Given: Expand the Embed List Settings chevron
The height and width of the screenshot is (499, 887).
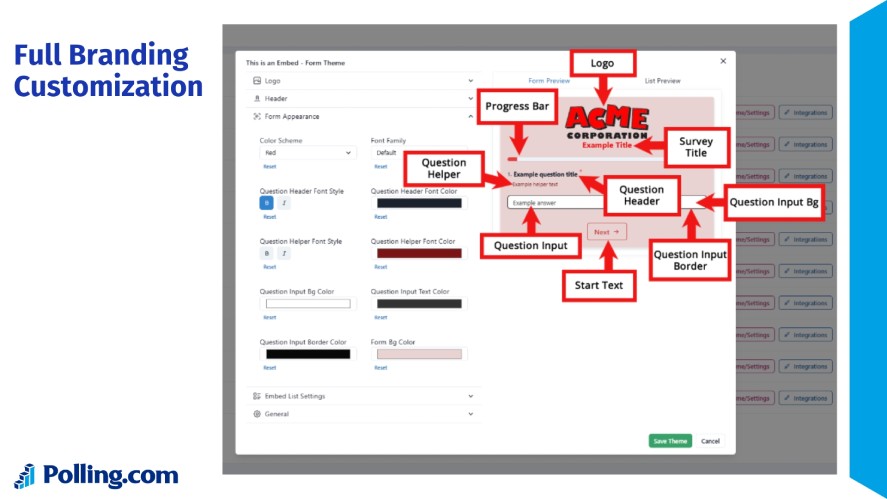Looking at the screenshot, I should click(x=471, y=396).
